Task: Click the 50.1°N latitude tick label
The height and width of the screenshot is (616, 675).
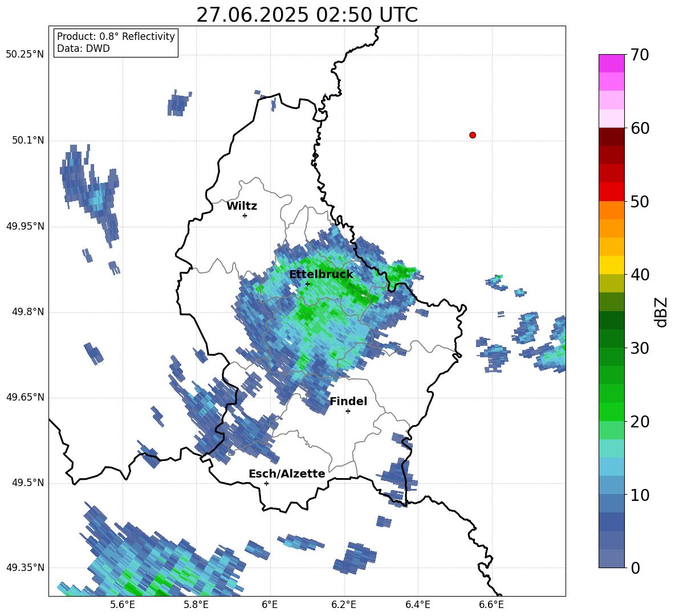Action: 27,141
